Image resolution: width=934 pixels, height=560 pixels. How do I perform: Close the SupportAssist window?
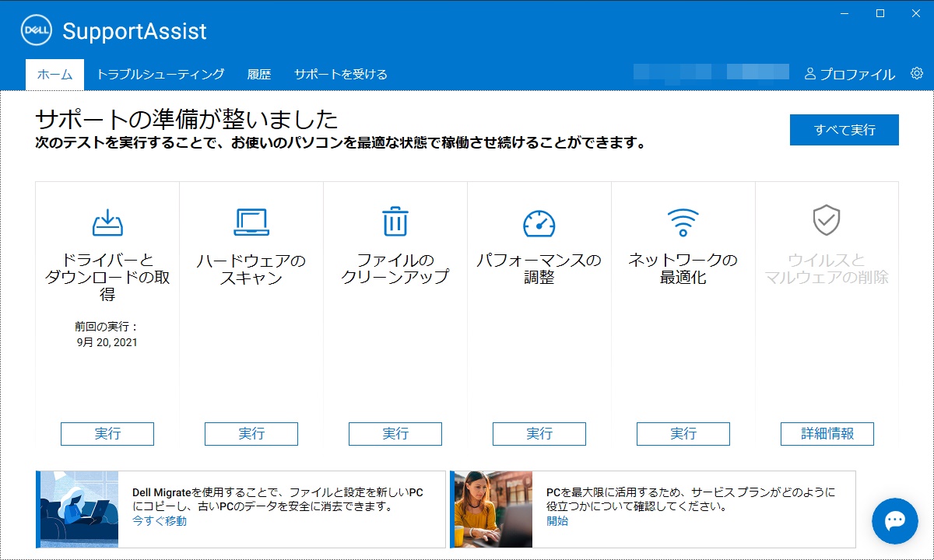click(x=916, y=13)
